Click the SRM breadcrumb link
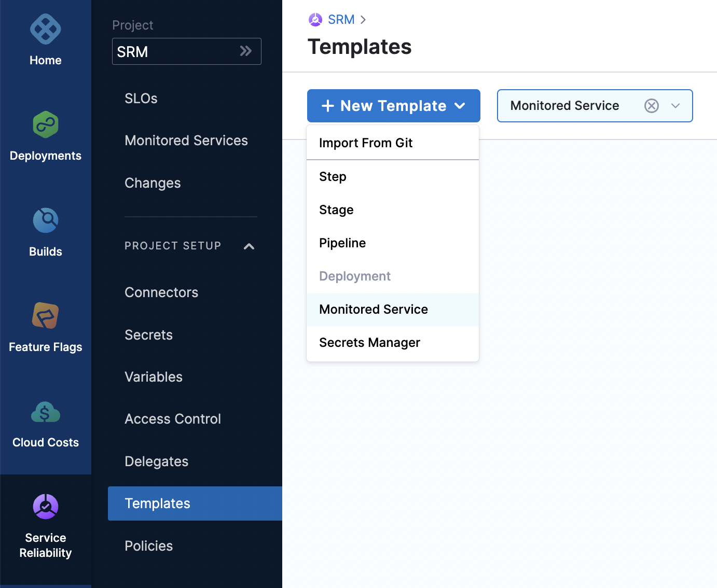Image resolution: width=717 pixels, height=588 pixels. [341, 20]
